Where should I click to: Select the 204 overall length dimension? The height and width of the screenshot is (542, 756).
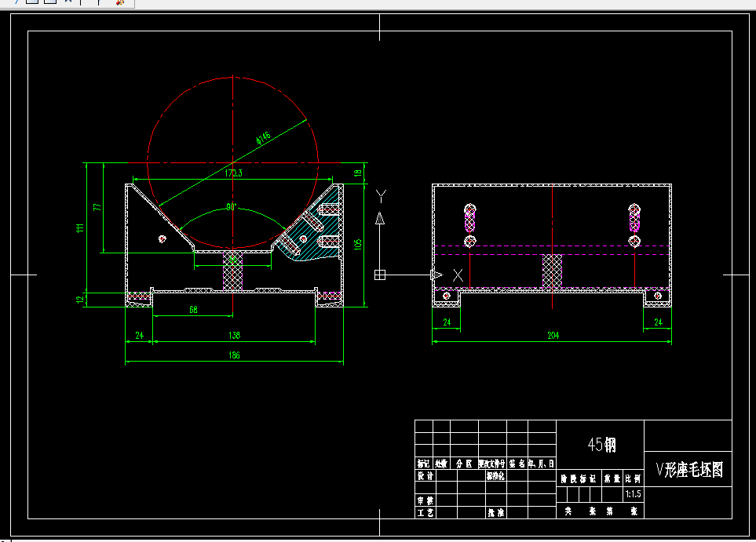click(553, 335)
